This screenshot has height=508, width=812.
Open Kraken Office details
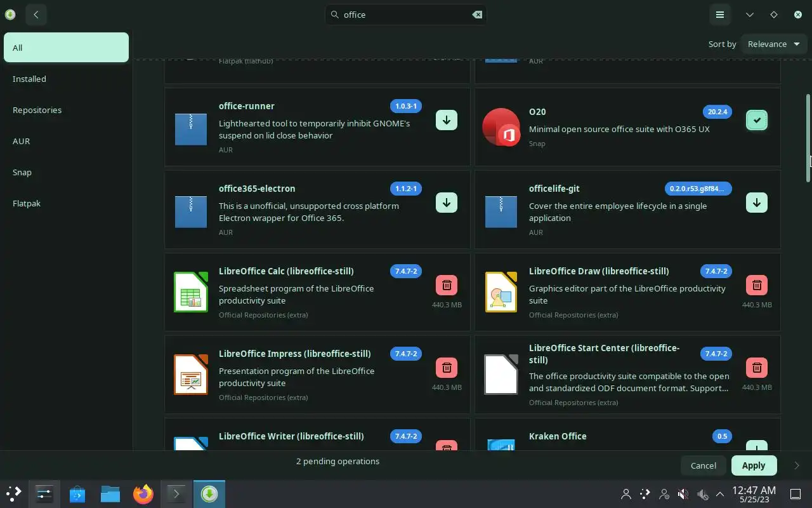(558, 436)
